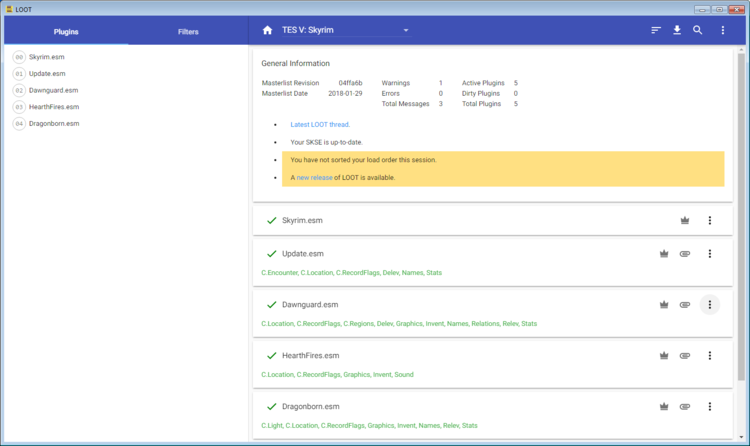Click the masterlist date 2018-01-29
Screen dimensions: 750x446
click(x=345, y=93)
